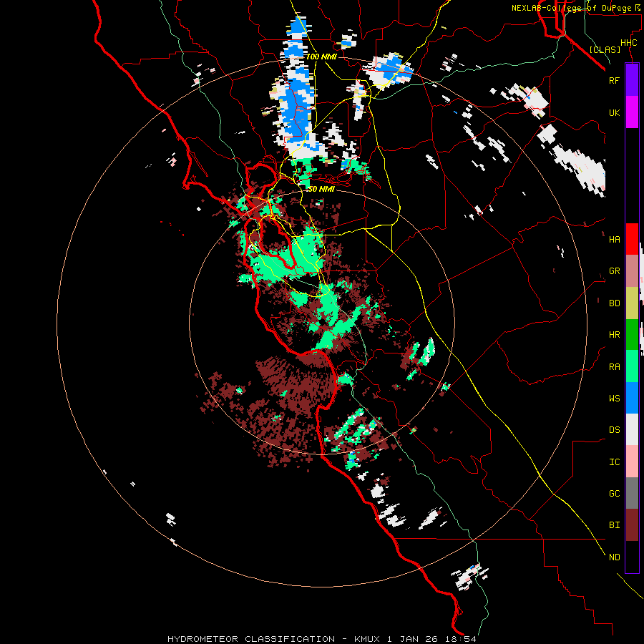Click the RA light green legend swatch

point(632,366)
